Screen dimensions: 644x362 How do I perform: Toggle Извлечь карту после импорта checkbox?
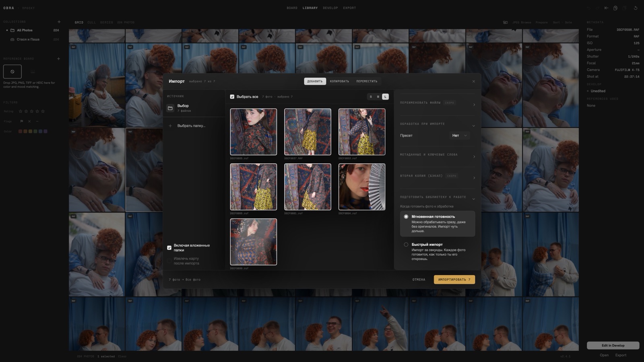(169, 261)
